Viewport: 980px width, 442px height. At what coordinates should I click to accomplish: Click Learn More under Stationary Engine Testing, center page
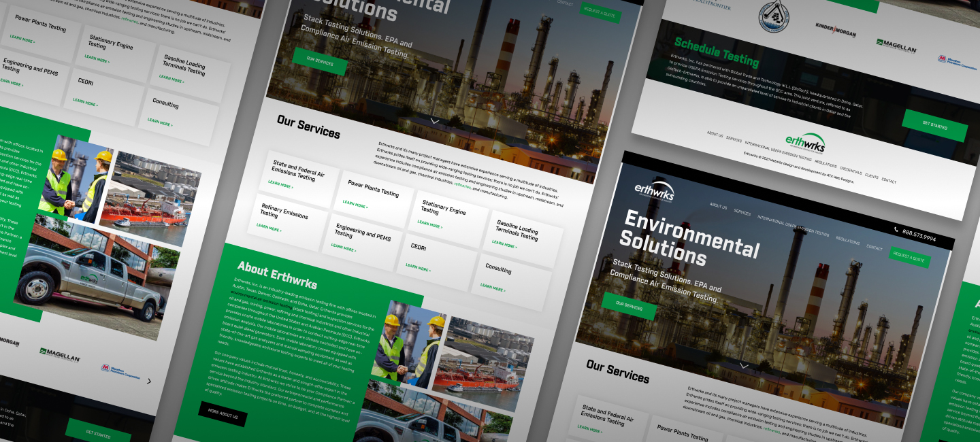pos(429,224)
